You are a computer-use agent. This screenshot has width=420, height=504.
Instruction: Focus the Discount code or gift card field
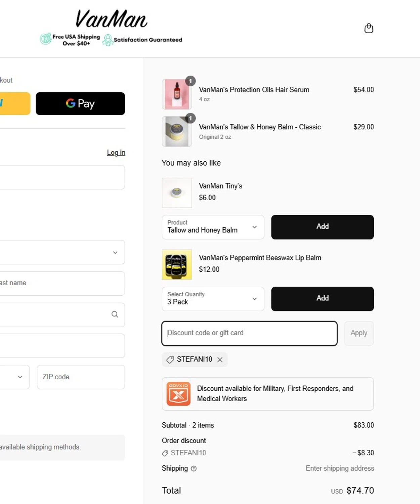click(249, 333)
